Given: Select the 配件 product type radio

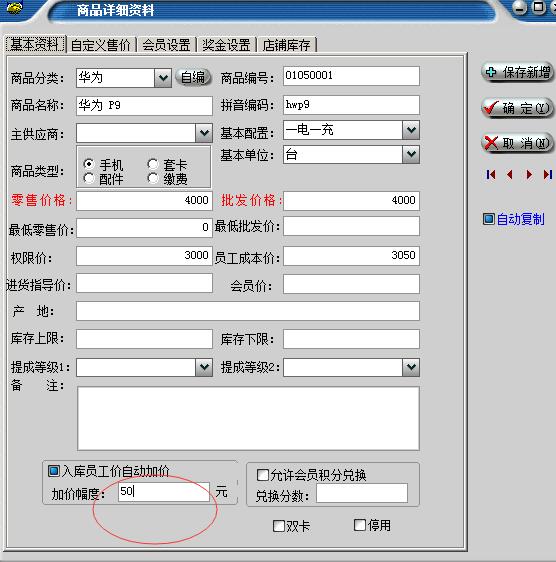Looking at the screenshot, I should coord(89,178).
